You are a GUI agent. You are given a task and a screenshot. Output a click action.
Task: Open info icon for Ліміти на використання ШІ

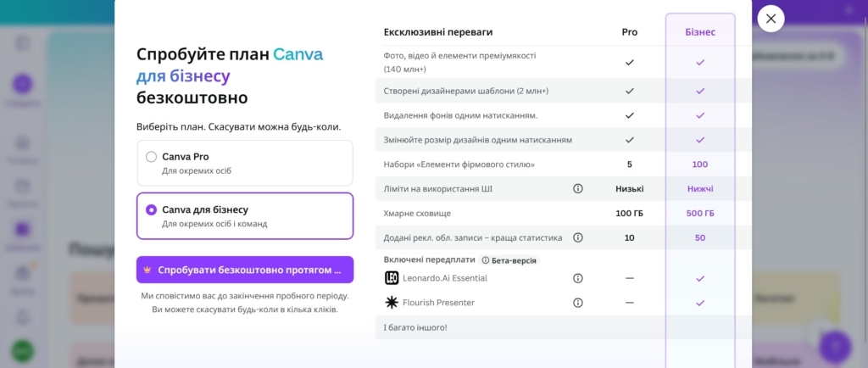click(578, 189)
